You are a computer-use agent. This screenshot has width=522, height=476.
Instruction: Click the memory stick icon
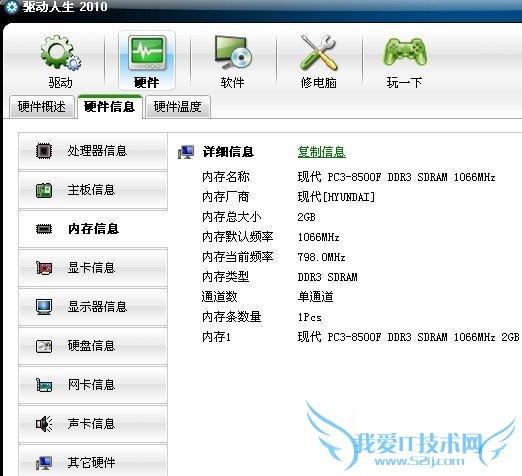click(44, 229)
